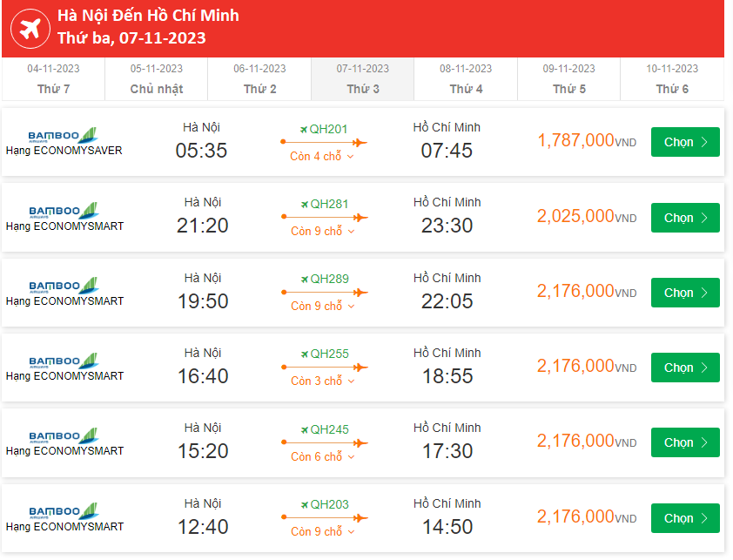Click Bamboo Airways logo for flight QH203
The height and width of the screenshot is (560, 733).
pyautogui.click(x=63, y=511)
